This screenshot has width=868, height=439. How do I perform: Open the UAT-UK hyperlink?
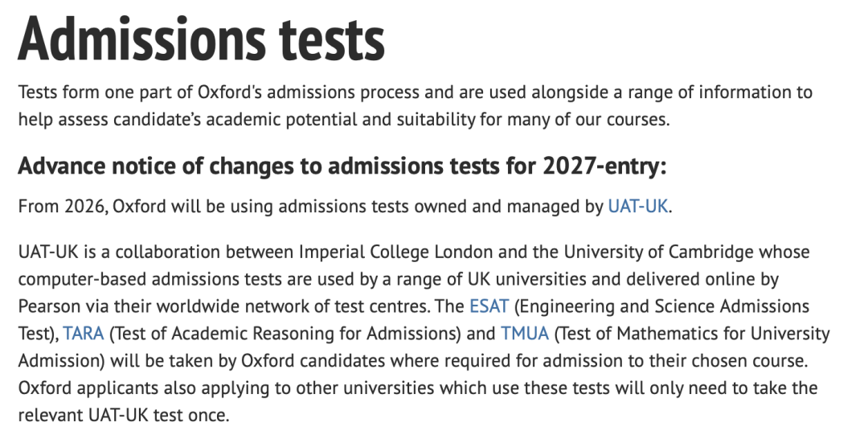coord(638,206)
